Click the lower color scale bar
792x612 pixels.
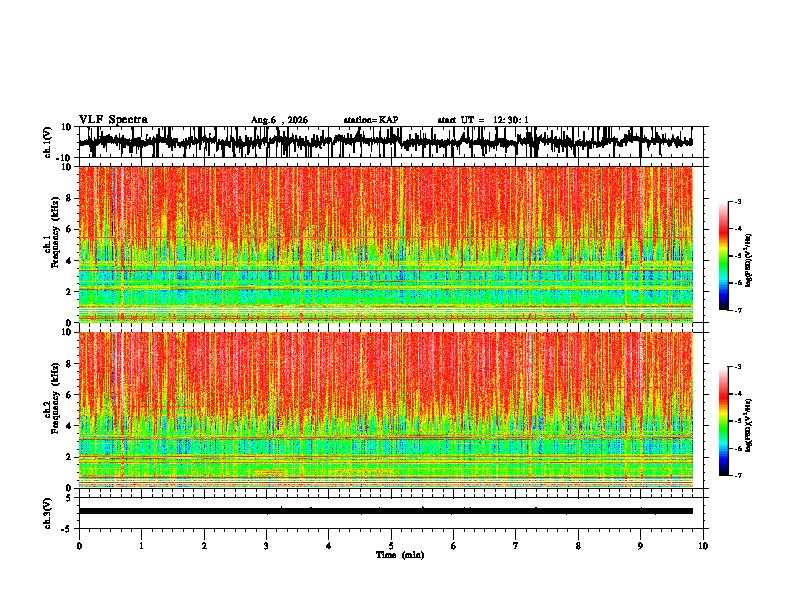724,421
